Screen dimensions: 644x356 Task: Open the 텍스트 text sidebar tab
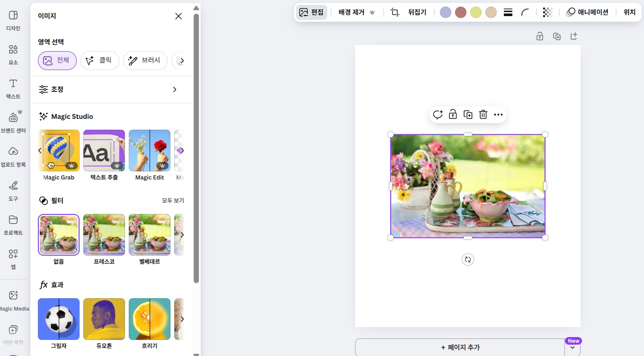point(13,89)
